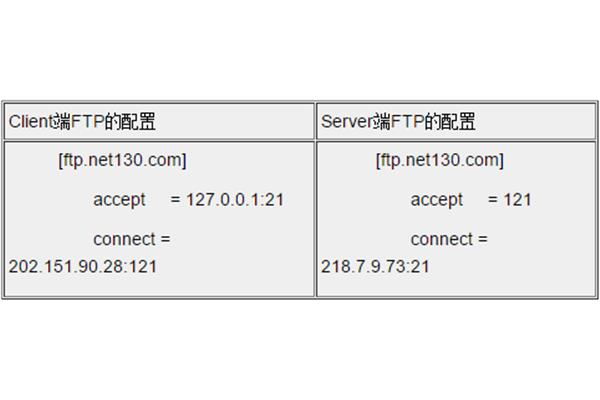This screenshot has width=600, height=400.
Task: Click the Server端FTP的配置 header cell
Action: coord(456,121)
